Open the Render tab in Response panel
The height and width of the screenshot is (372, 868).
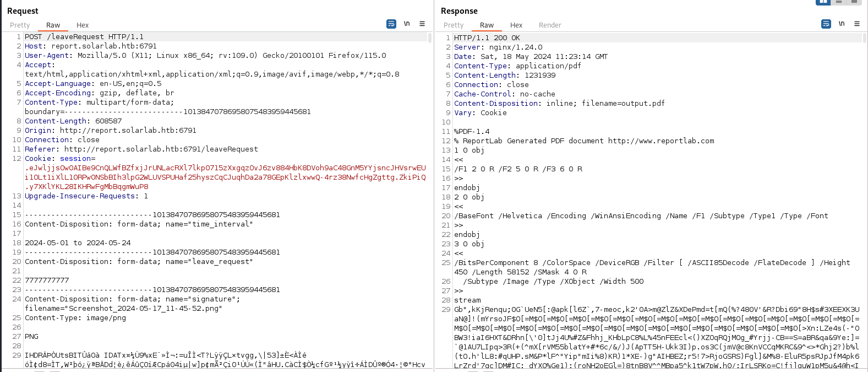click(550, 25)
